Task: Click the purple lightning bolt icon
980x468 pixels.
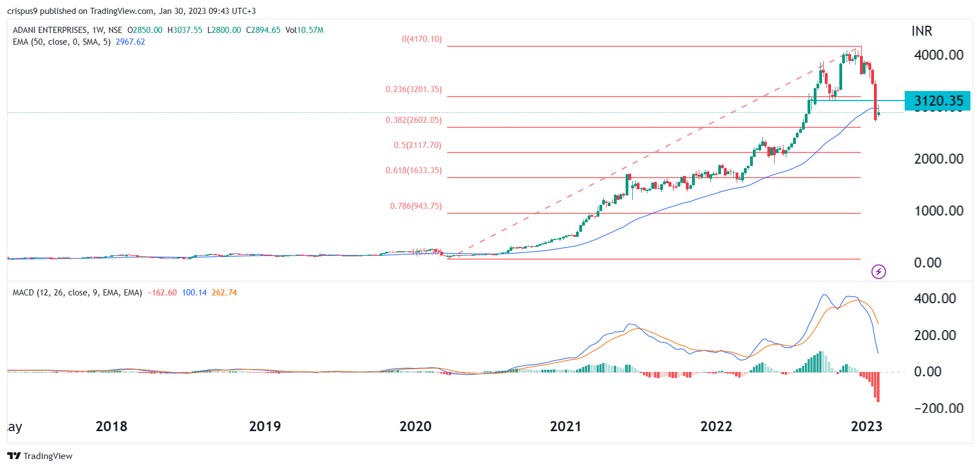Action: point(878,272)
